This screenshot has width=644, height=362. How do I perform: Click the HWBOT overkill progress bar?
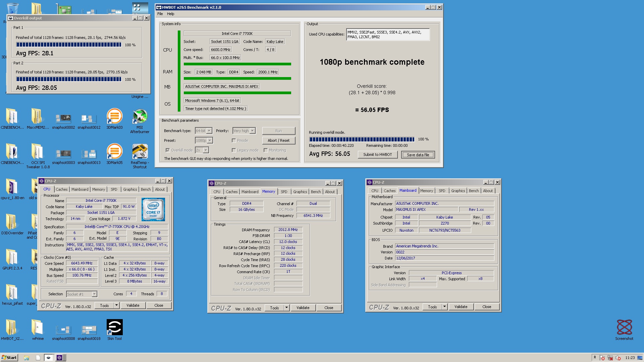(x=362, y=139)
